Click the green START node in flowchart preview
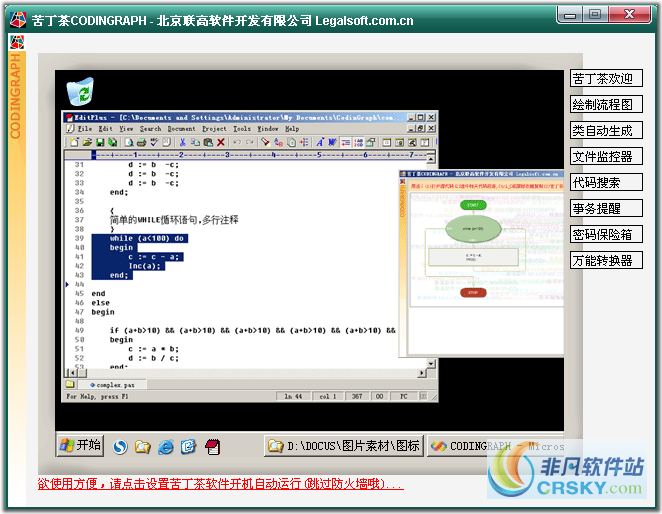 (x=473, y=205)
